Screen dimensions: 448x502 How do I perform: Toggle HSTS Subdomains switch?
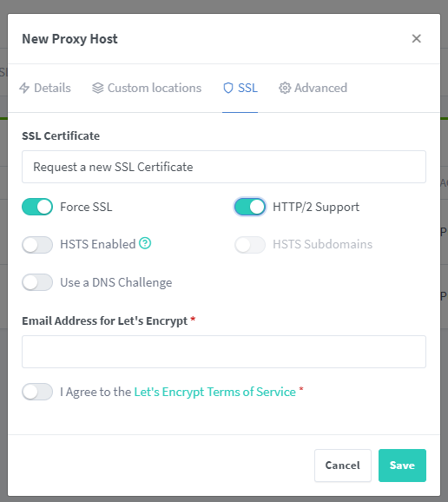(250, 245)
